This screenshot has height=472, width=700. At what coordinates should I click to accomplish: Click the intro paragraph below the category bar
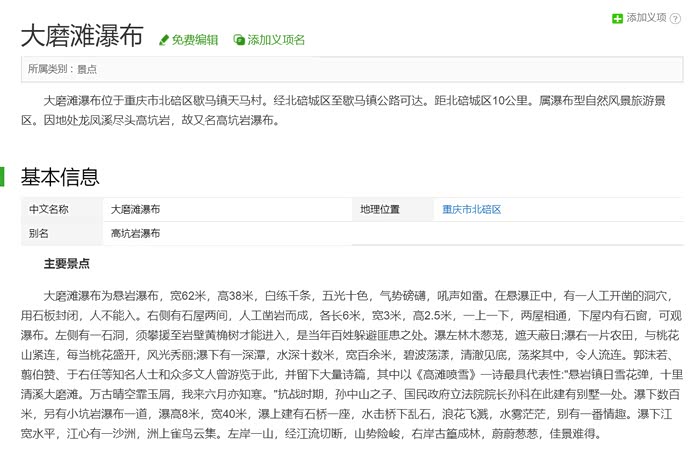pyautogui.click(x=350, y=110)
